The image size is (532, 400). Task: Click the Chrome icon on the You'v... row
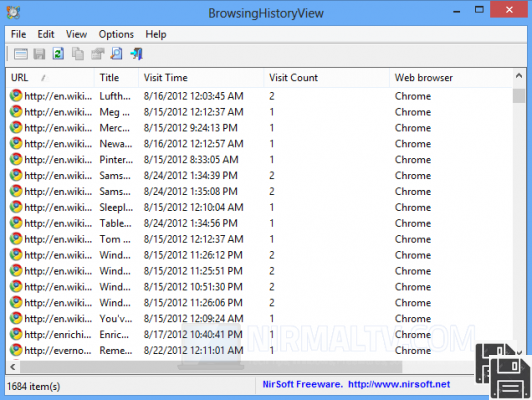coord(16,319)
